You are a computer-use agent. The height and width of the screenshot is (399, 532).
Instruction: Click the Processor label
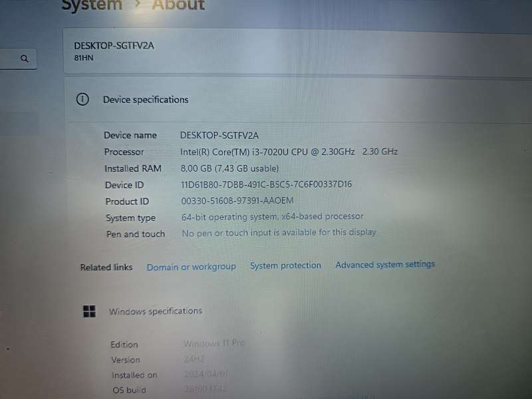pos(124,152)
